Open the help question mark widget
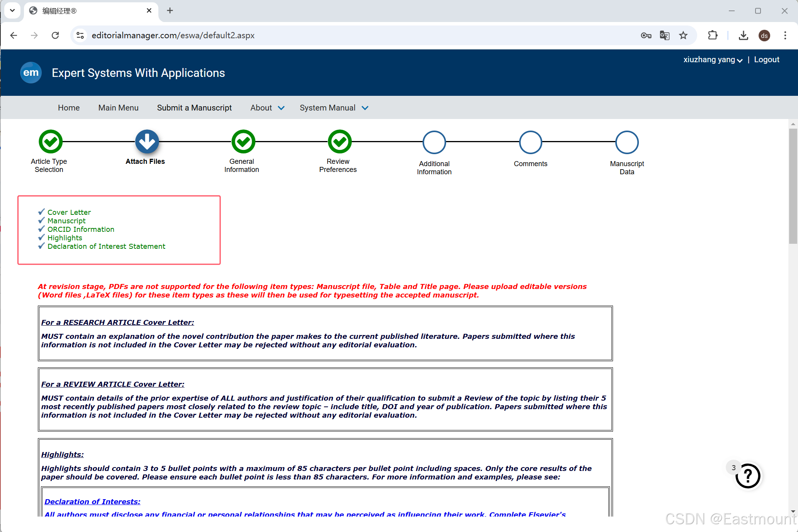Image resolution: width=798 pixels, height=532 pixels. (748, 476)
